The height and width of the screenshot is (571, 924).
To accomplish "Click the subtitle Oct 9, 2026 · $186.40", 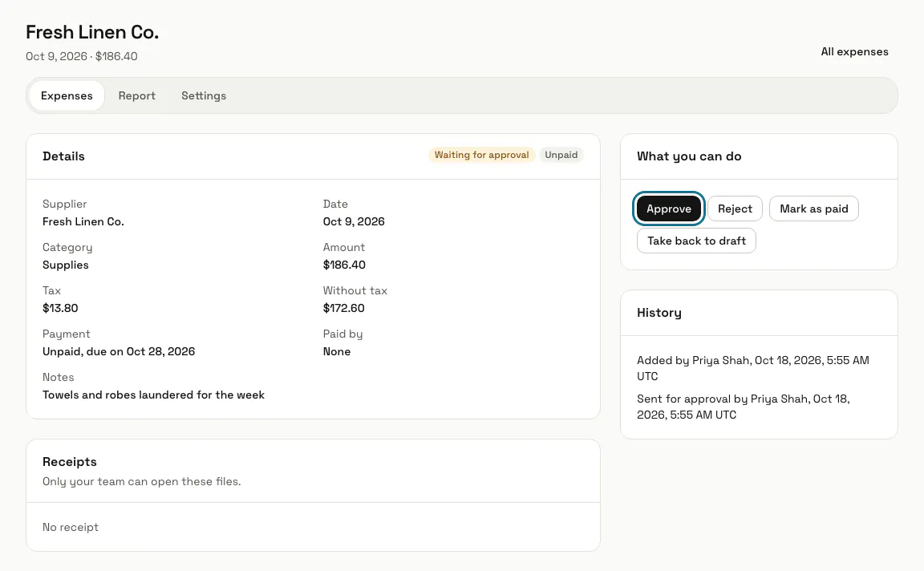I will coord(81,57).
